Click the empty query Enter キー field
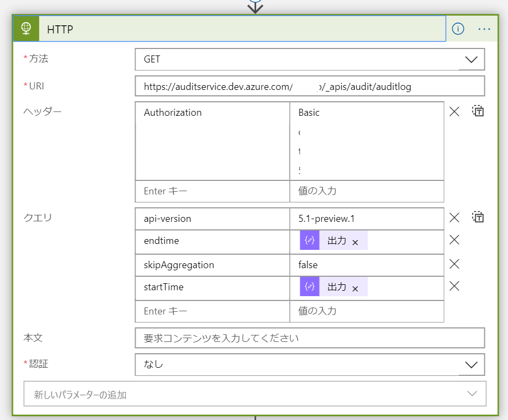 [x=212, y=311]
